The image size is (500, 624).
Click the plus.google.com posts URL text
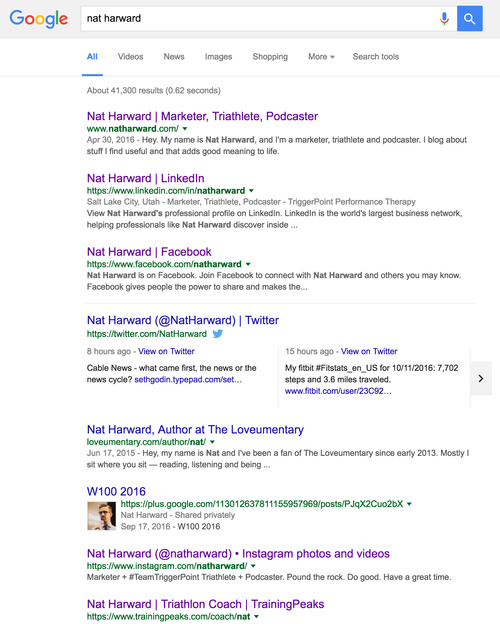coord(262,504)
